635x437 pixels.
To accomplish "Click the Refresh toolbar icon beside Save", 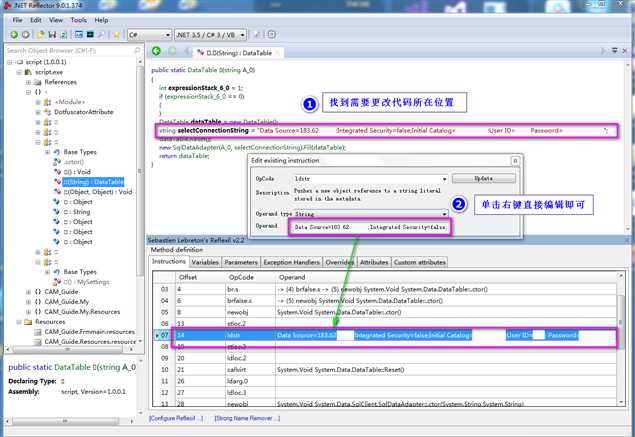I will (64, 35).
